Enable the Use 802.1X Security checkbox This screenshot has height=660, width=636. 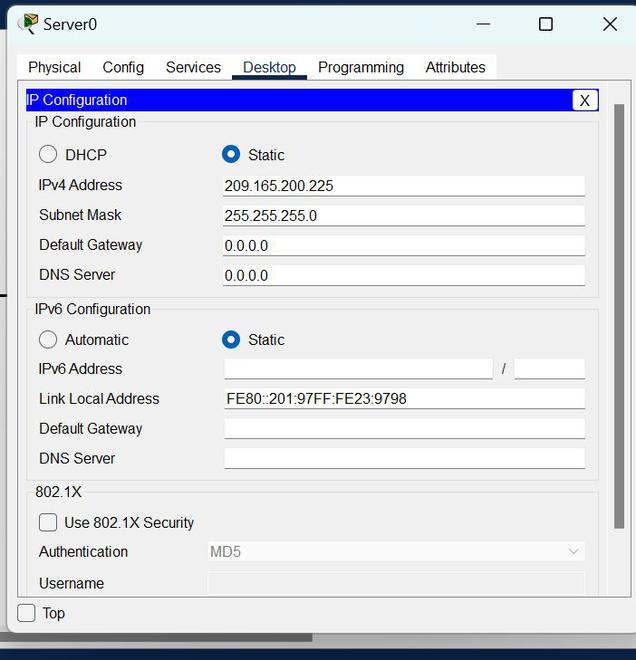(x=48, y=523)
